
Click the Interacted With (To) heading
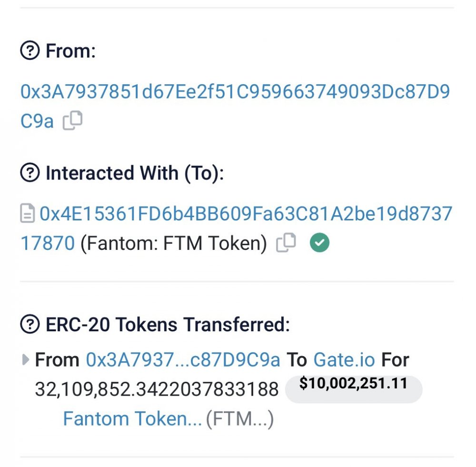tap(135, 173)
